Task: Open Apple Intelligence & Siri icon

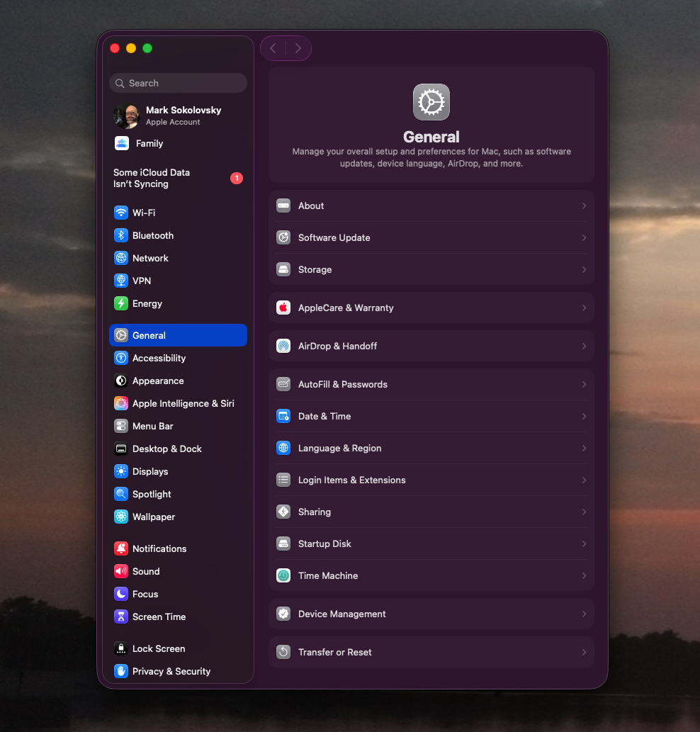Action: [x=121, y=403]
